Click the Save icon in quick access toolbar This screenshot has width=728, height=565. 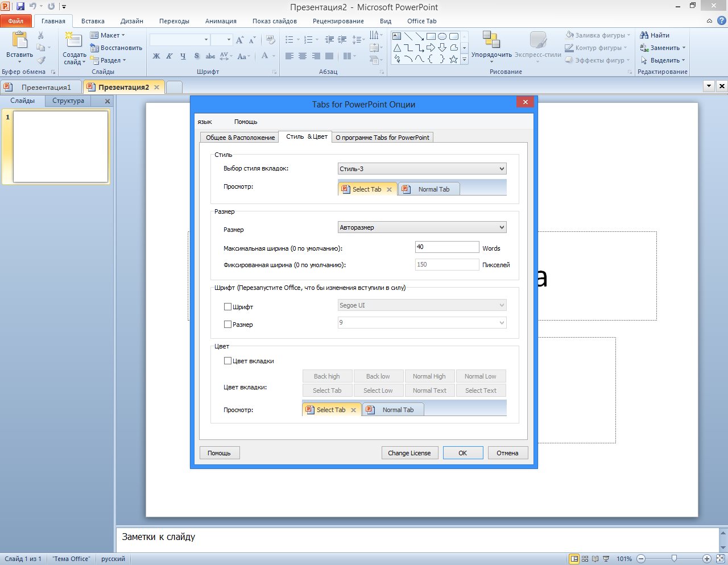[x=20, y=7]
